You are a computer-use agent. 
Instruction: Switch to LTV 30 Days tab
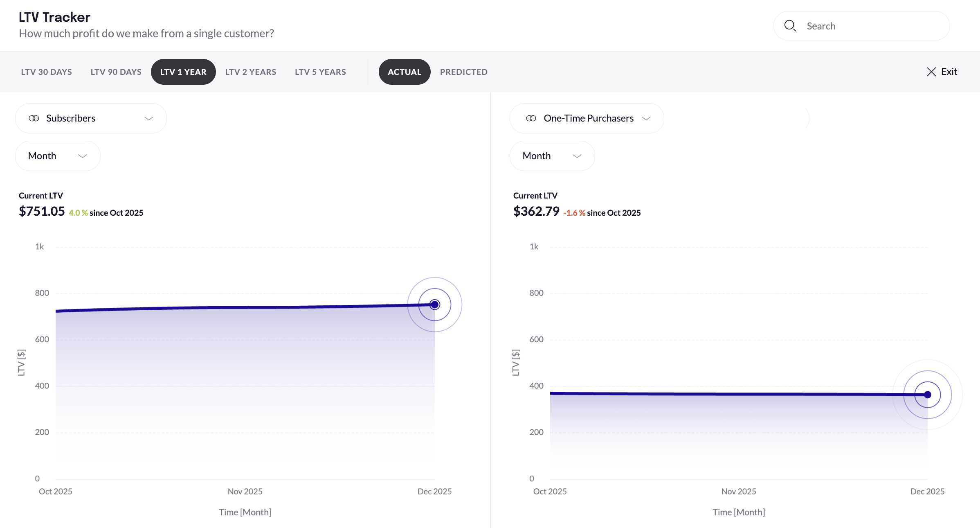click(46, 72)
